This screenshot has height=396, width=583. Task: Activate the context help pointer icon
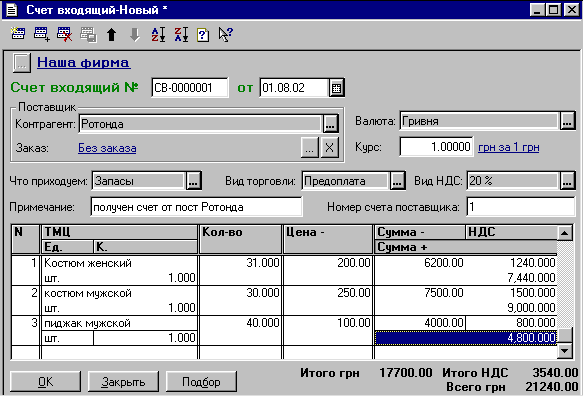[225, 35]
